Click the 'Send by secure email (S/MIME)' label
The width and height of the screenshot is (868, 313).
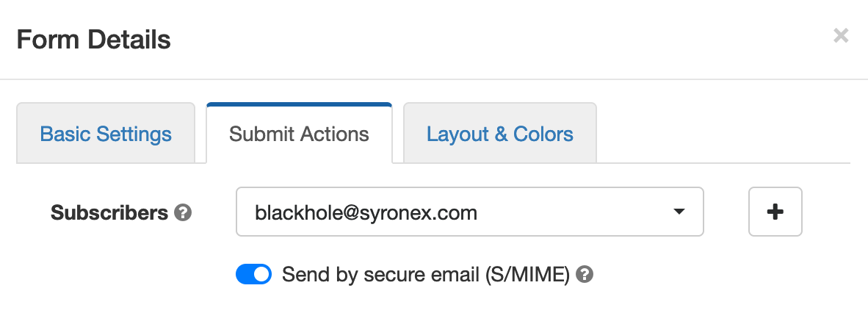click(426, 274)
